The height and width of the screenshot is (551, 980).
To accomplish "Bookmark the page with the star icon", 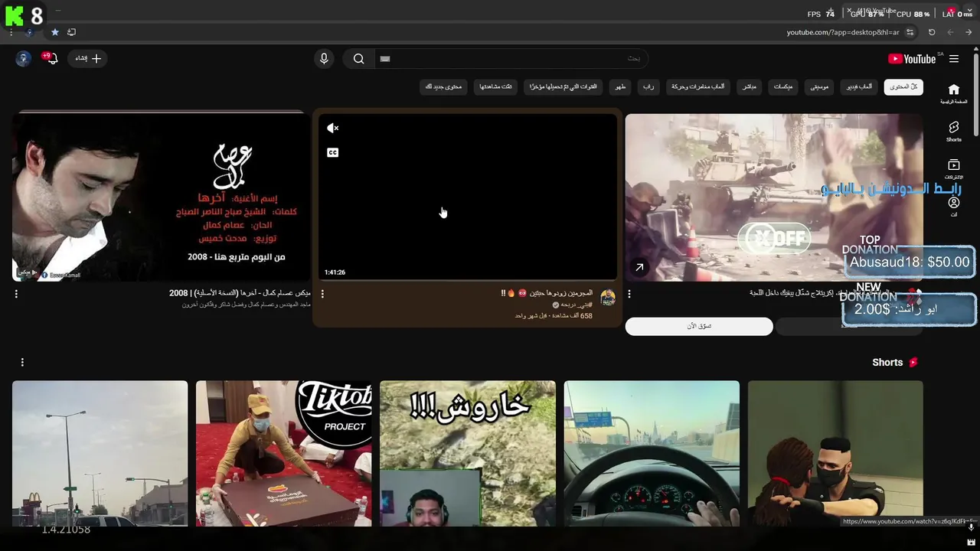I will 54,32.
